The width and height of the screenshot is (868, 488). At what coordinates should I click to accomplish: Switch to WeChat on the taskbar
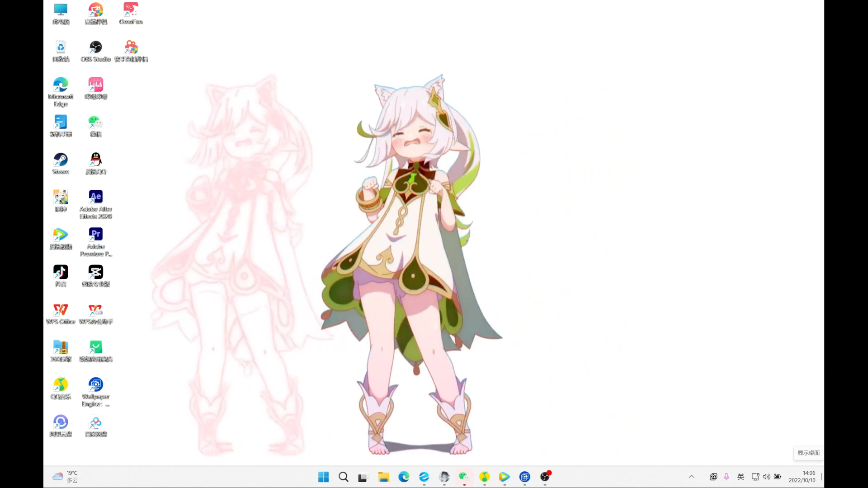[464, 477]
